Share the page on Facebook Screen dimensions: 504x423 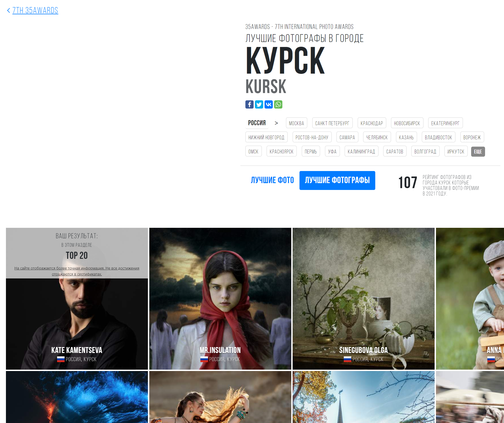pos(249,104)
